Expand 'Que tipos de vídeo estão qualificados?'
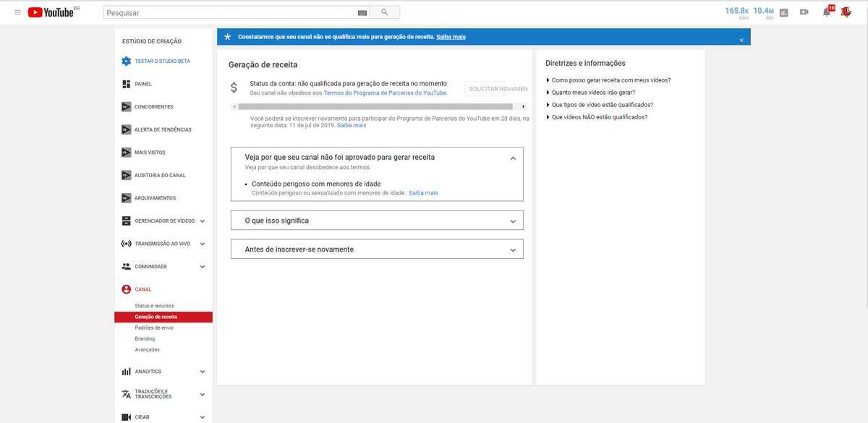Screen dimensions: 868x423 tap(599, 105)
